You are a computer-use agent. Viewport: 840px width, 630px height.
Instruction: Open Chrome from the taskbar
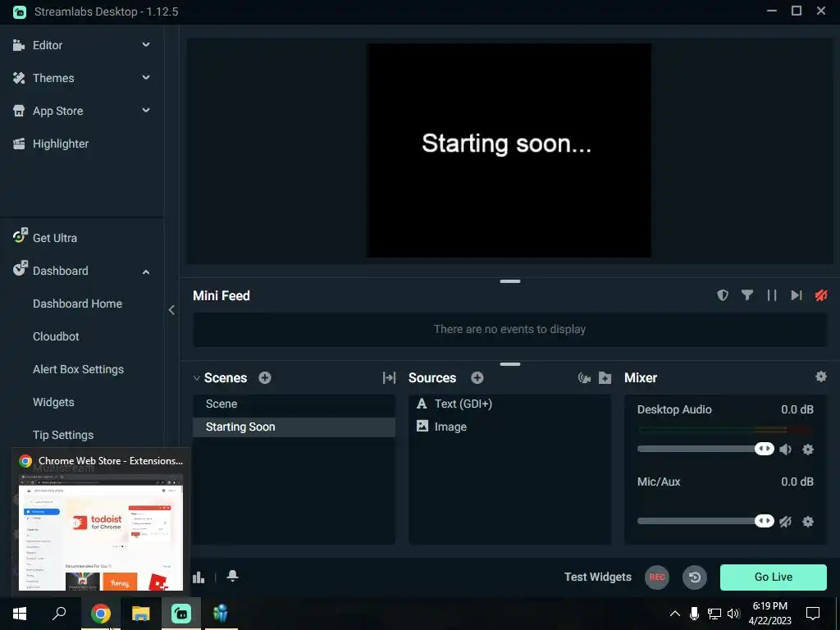[100, 614]
